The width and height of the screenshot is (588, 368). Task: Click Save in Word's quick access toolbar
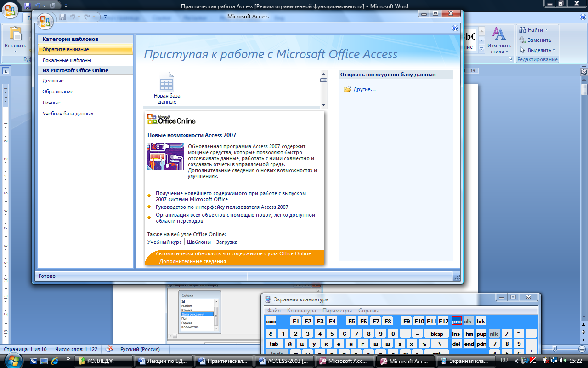28,6
